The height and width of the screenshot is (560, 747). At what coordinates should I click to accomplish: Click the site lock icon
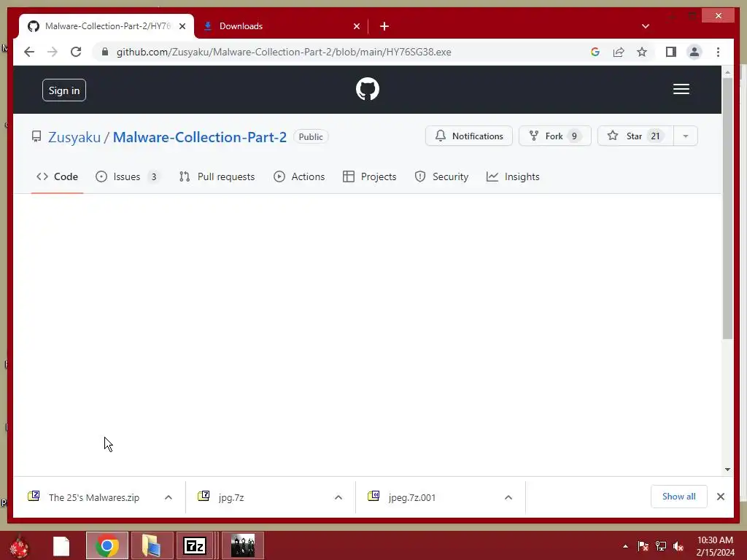pyautogui.click(x=105, y=52)
